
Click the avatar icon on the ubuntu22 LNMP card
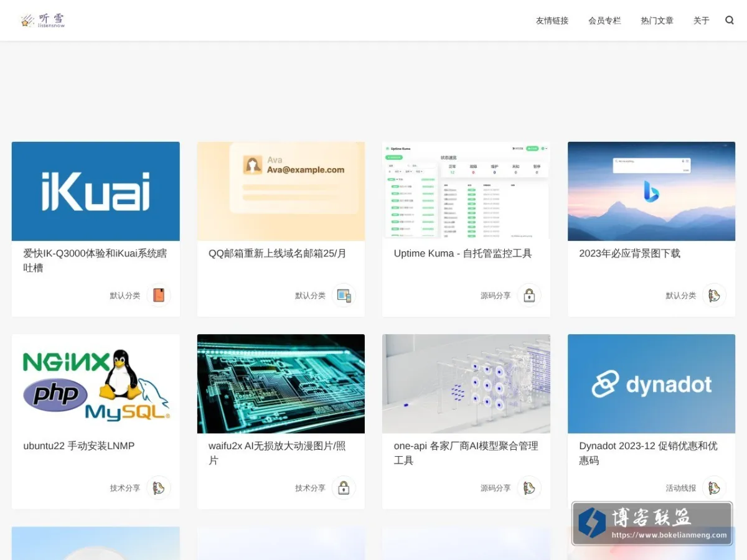159,488
